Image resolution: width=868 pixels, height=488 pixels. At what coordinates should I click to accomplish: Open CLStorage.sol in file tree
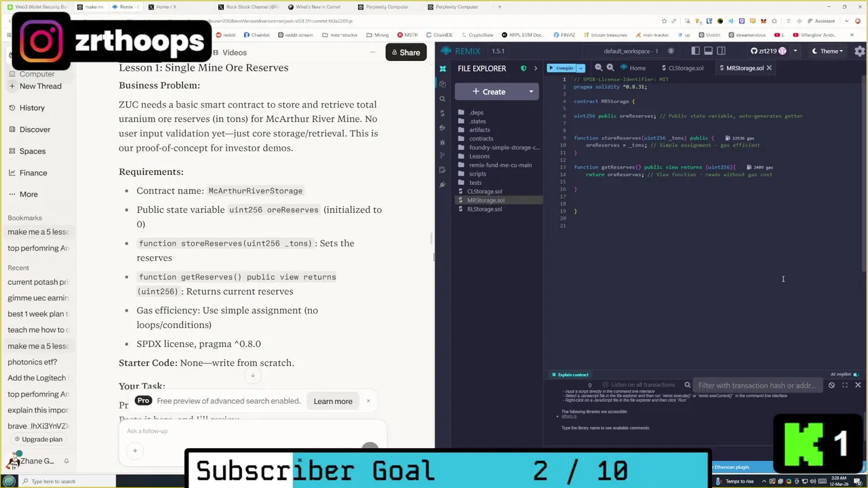point(484,191)
